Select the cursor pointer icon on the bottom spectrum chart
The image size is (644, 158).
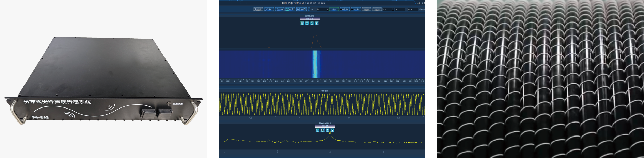click(332, 130)
